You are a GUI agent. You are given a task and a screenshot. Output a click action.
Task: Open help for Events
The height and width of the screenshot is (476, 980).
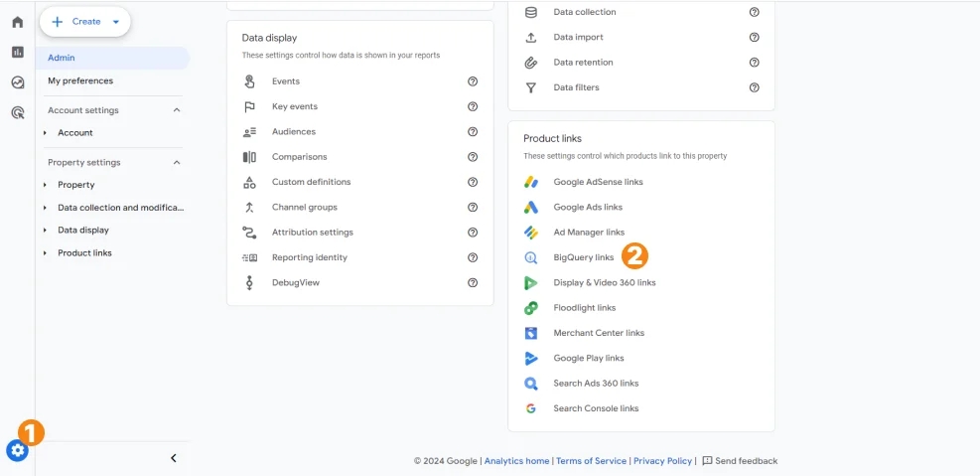473,81
